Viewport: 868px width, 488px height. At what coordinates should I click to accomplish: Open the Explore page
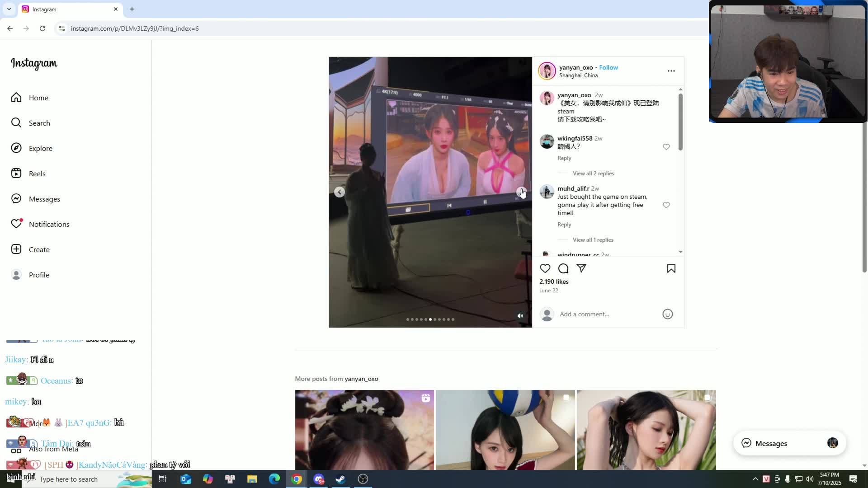point(41,148)
